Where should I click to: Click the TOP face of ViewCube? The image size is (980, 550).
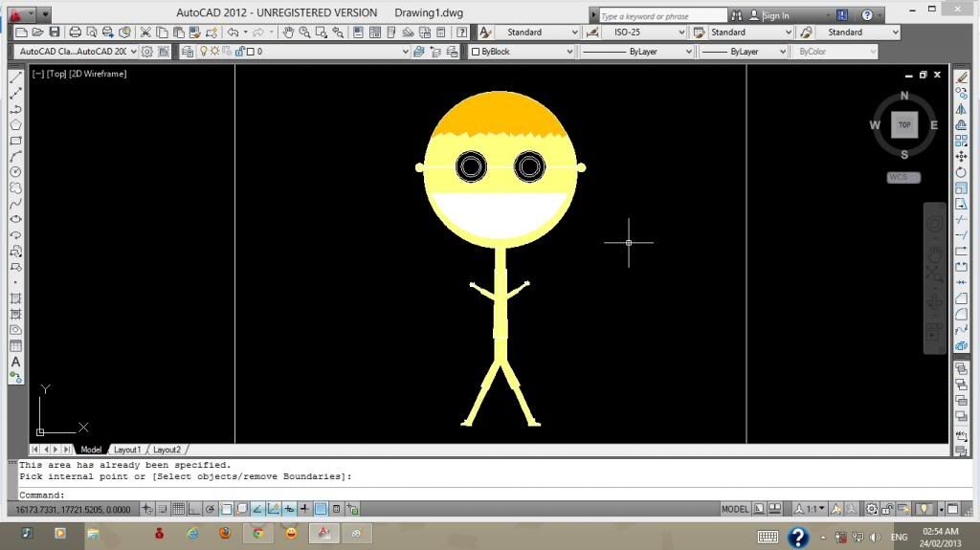[x=904, y=125]
